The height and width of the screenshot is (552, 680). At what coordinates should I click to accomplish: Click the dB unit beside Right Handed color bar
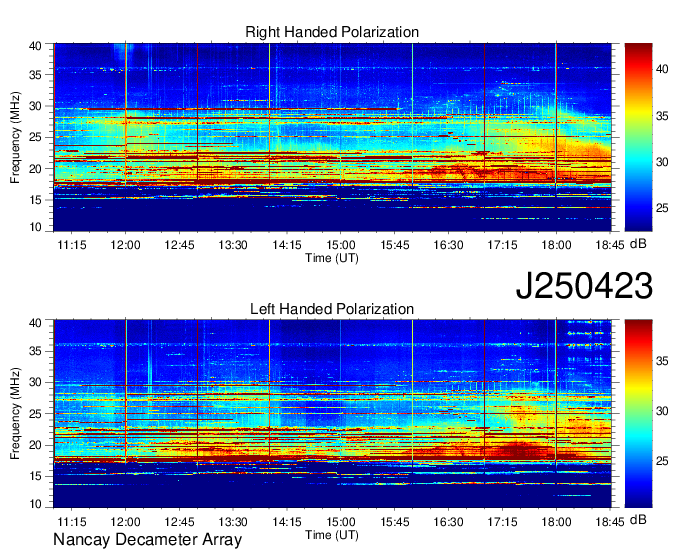pos(638,244)
